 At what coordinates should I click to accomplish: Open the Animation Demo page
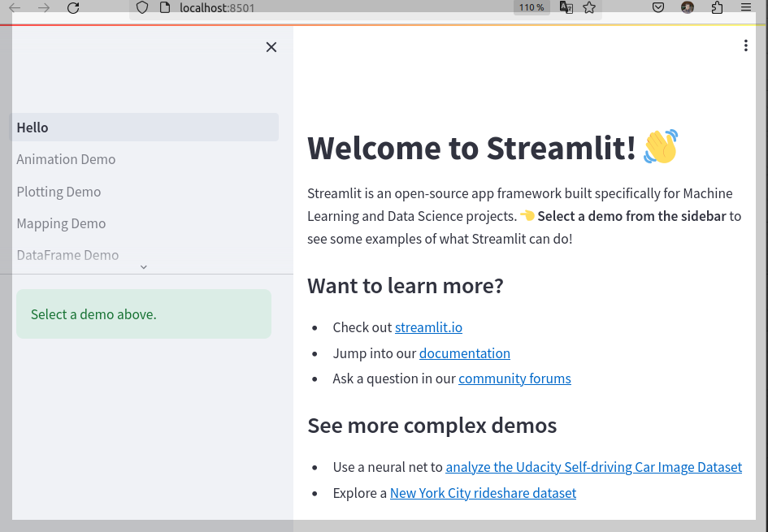pos(66,159)
